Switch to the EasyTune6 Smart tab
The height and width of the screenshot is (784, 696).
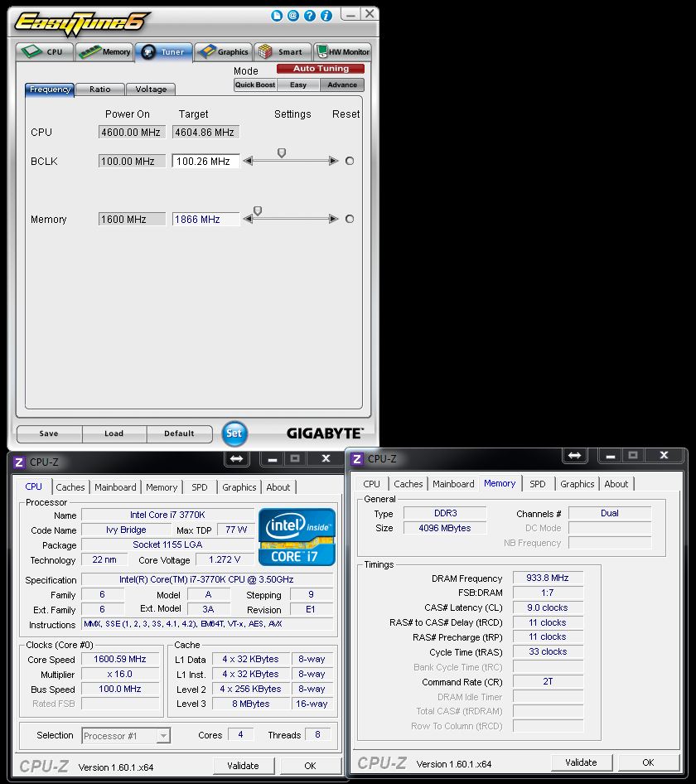(x=282, y=51)
